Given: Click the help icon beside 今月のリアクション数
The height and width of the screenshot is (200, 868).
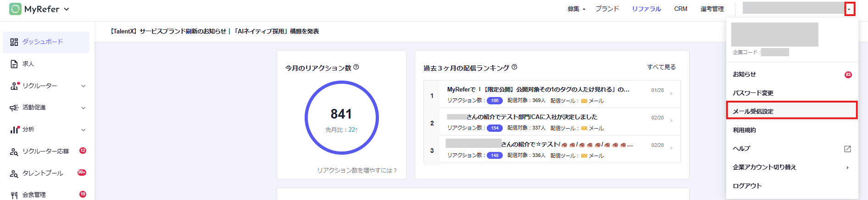Looking at the screenshot, I should pyautogui.click(x=356, y=67).
